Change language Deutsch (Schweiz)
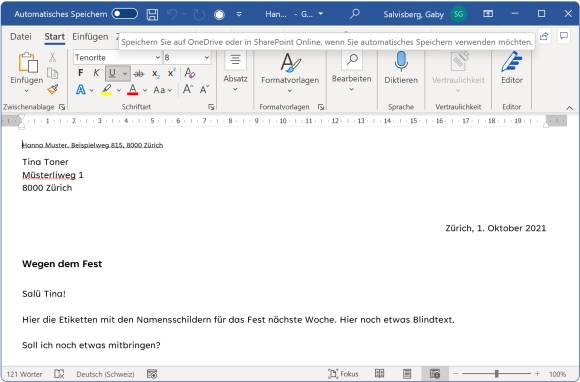The width and height of the screenshot is (580, 382). (105, 374)
